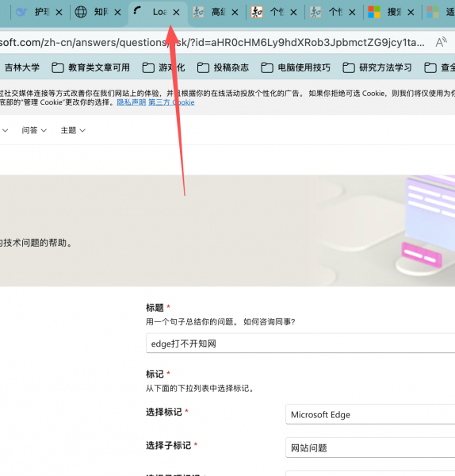The image size is (455, 476).
Task: Click the Microsoft logo tab icon
Action: [374, 12]
